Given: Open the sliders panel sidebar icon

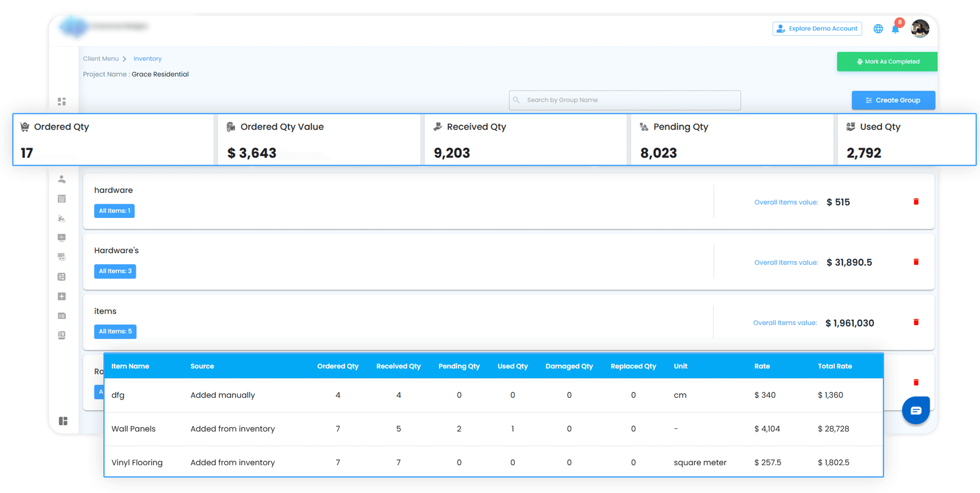Looking at the screenshot, I should click(x=62, y=277).
